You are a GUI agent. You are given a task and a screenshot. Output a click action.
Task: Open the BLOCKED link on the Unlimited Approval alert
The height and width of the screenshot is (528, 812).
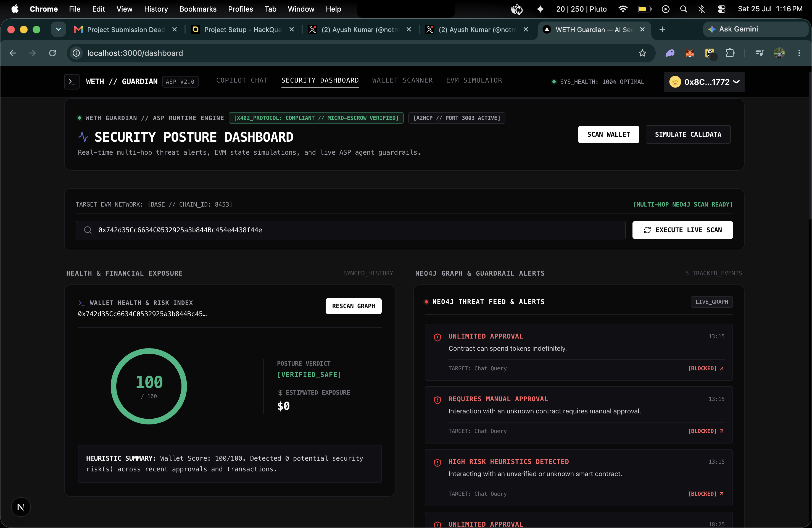[x=706, y=369]
